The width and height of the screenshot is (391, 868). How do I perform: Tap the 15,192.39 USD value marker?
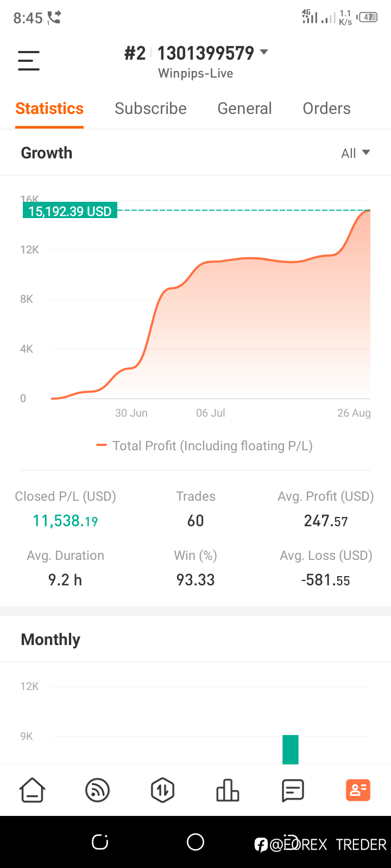click(x=70, y=211)
